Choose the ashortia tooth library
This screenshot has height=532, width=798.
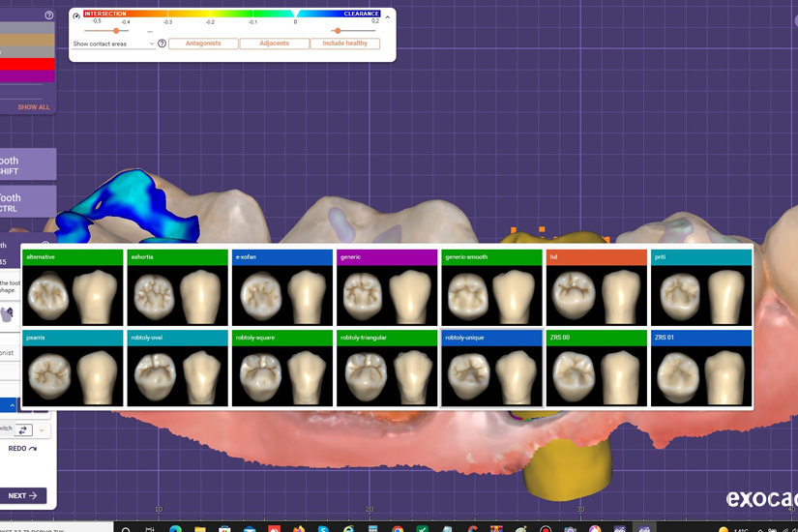[x=178, y=287]
